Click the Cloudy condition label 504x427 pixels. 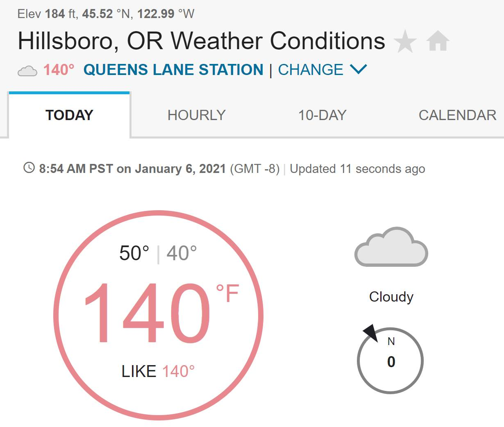coord(391,297)
